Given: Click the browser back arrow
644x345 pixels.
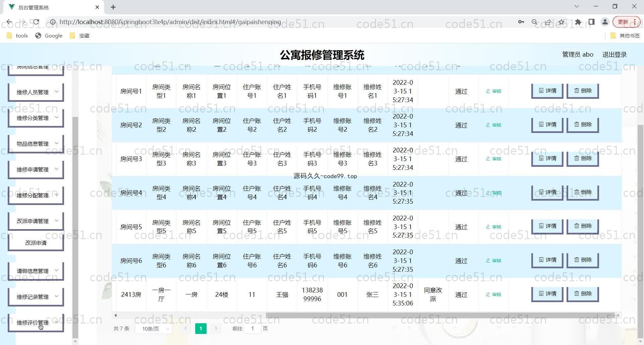Looking at the screenshot, I should [9, 22].
